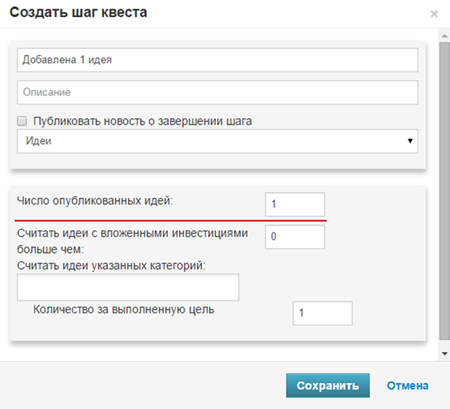Click the Количество за выполненную цель label
This screenshot has width=450, height=409.
pyautogui.click(x=124, y=310)
